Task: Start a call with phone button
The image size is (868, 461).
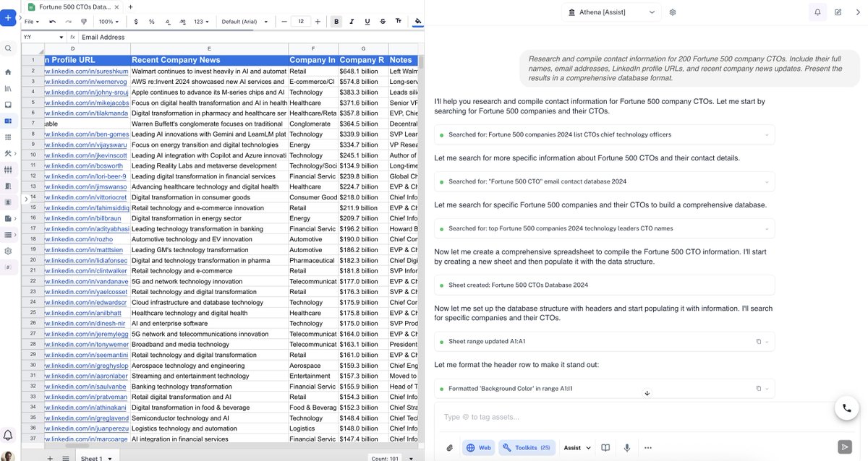Action: [847, 408]
